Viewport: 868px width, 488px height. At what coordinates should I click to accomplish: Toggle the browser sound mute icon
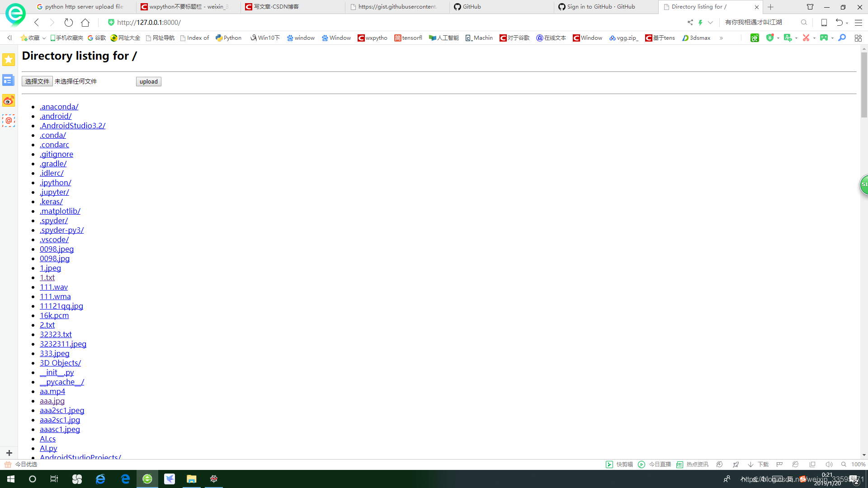tap(829, 465)
